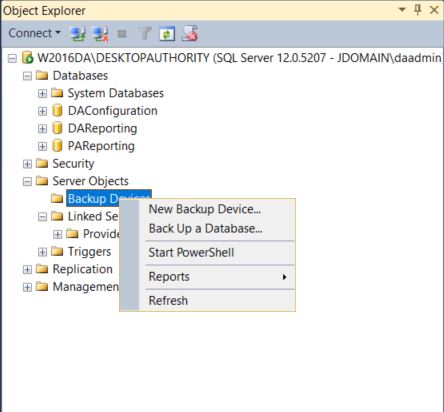Collapse the Linked Servers folder
444x412 pixels.
42,217
